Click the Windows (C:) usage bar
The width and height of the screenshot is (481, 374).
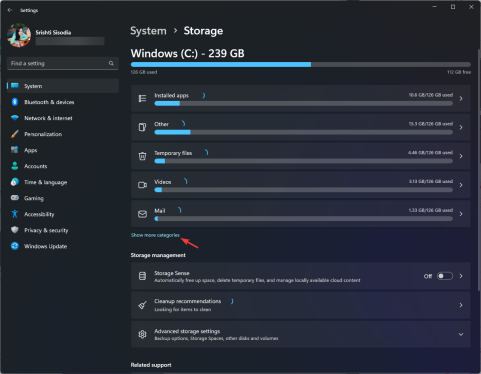(301, 65)
